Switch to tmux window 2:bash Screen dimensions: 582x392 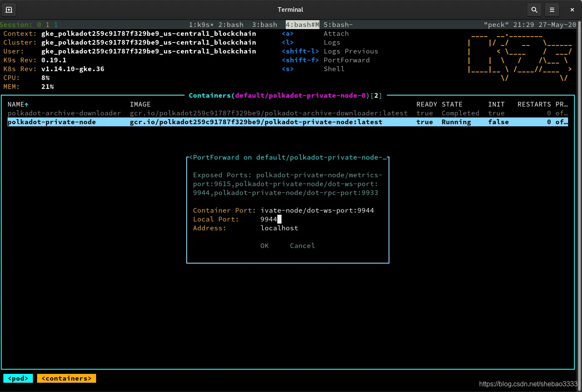click(231, 25)
